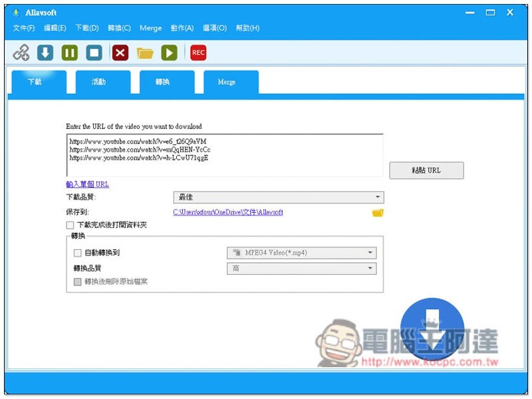Viewport: 532px width, 399px height.
Task: Click inside the video URL text box
Action: (x=225, y=155)
